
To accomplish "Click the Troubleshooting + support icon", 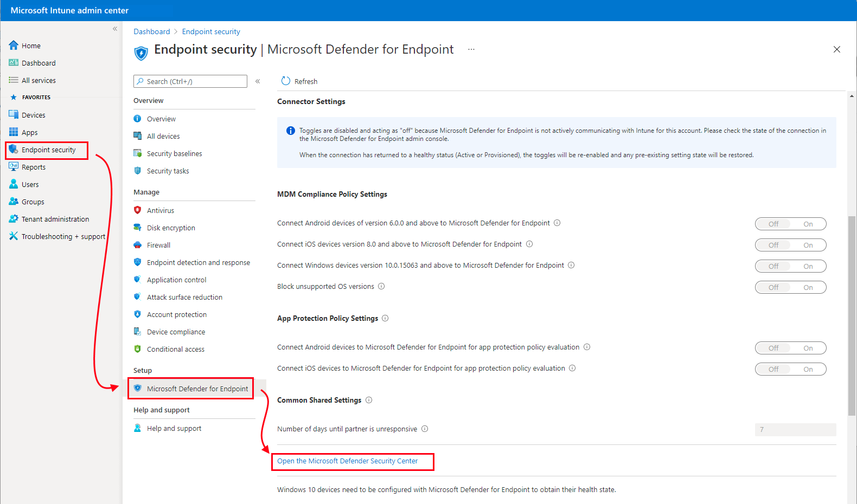I will pyautogui.click(x=14, y=236).
